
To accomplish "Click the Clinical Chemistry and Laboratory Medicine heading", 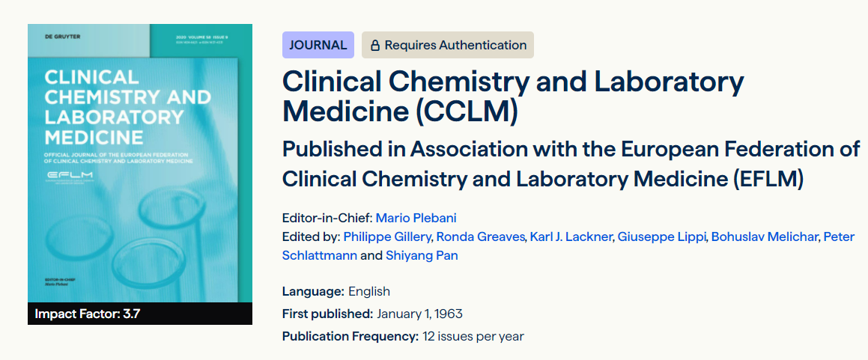I will tap(513, 97).
